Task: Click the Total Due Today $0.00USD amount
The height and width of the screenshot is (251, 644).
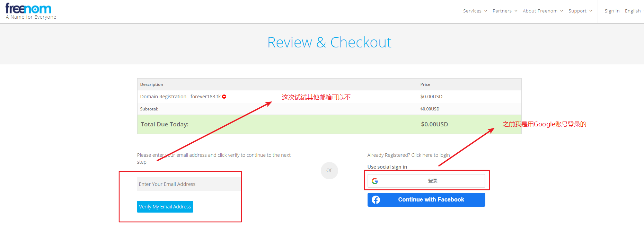Action: tap(434, 124)
